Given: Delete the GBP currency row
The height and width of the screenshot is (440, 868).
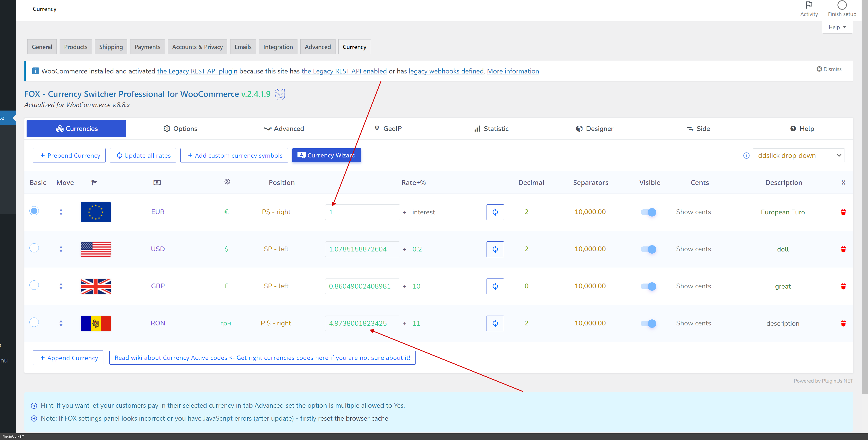Looking at the screenshot, I should [843, 286].
